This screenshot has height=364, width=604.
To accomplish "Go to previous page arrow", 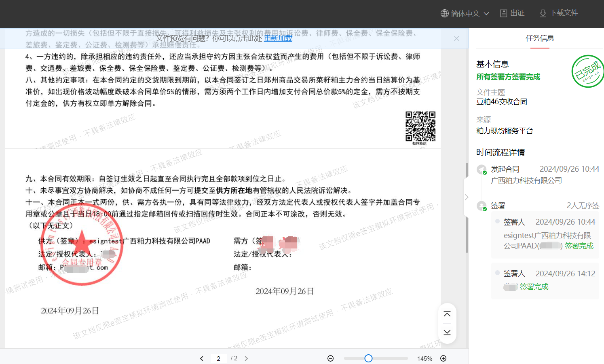I will click(x=201, y=358).
